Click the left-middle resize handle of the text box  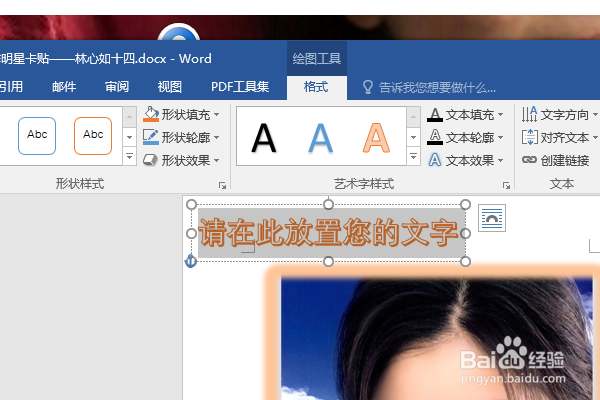(192, 233)
